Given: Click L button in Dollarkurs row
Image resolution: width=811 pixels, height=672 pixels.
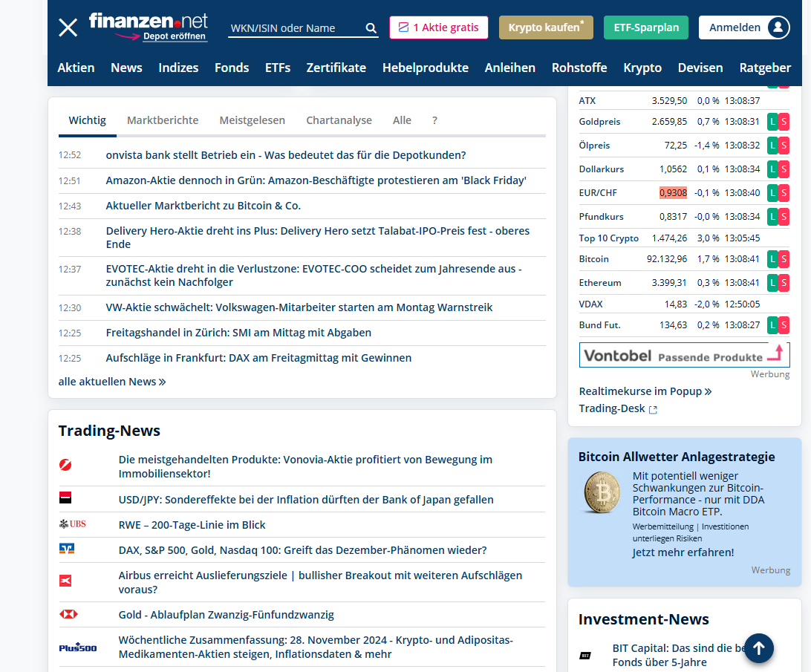Looking at the screenshot, I should pos(772,169).
